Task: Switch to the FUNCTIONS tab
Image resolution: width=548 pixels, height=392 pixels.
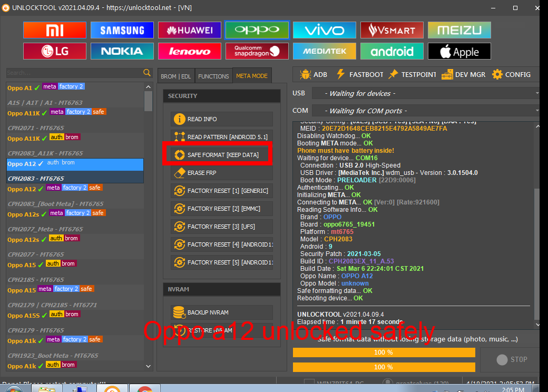Action: [213, 76]
